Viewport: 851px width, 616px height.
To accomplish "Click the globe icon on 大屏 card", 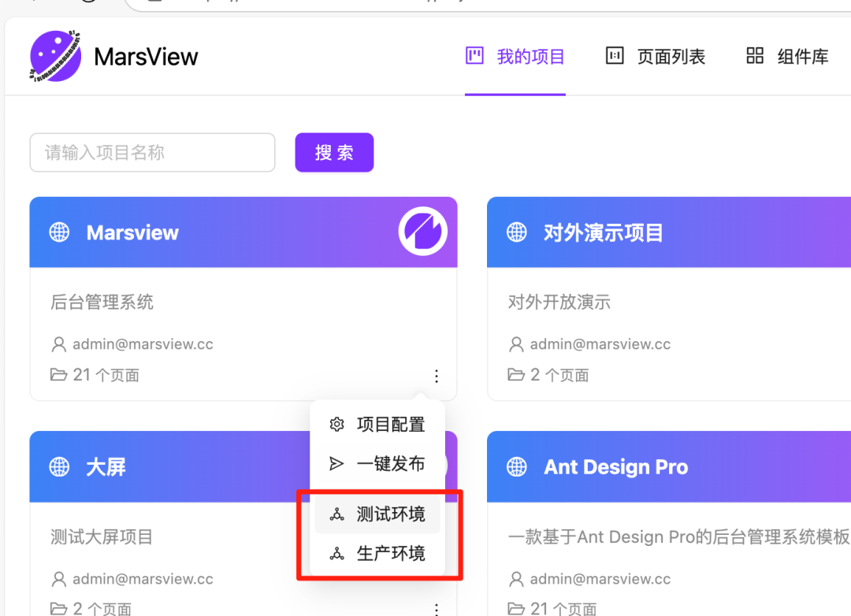I will click(x=60, y=467).
